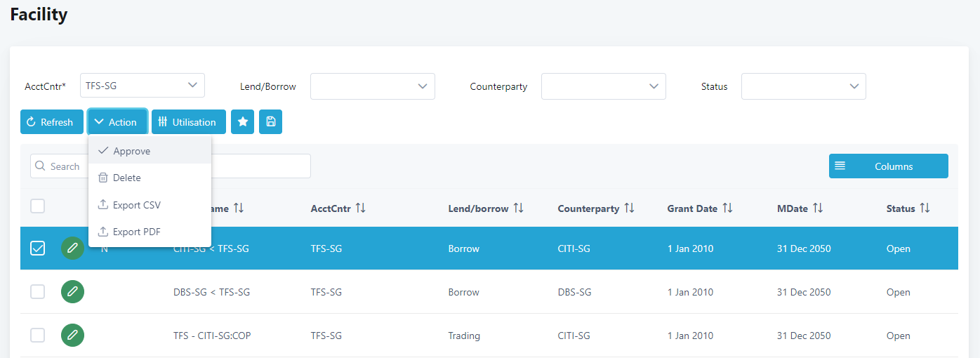Toggle the select-all header checkbox

pos(38,206)
